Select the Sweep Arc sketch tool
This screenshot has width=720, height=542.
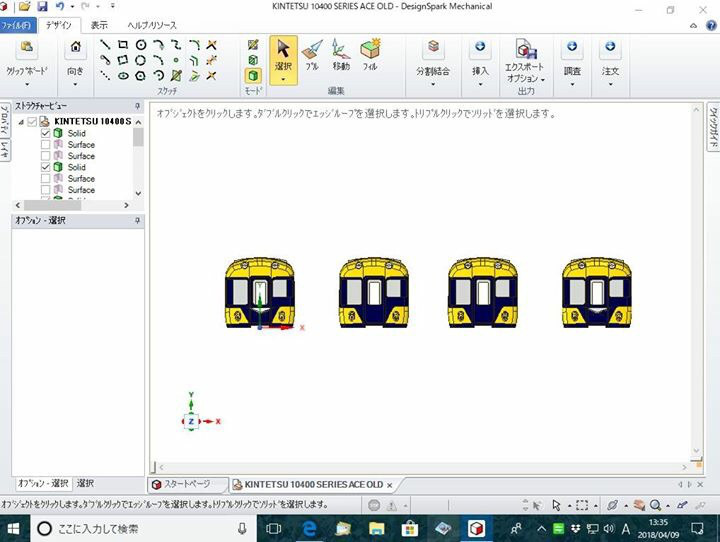[158, 75]
